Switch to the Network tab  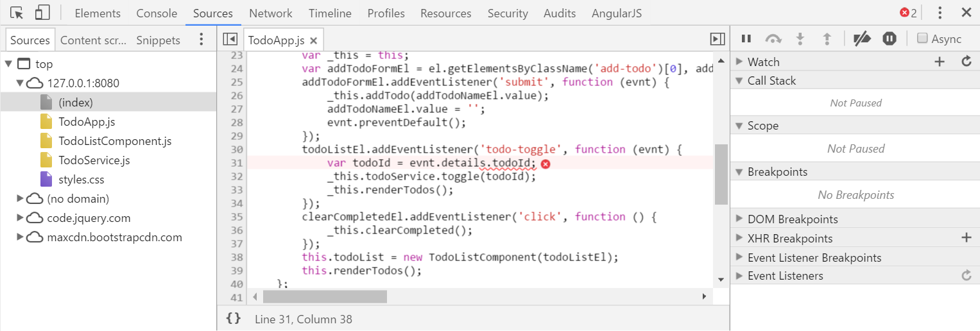coord(270,13)
